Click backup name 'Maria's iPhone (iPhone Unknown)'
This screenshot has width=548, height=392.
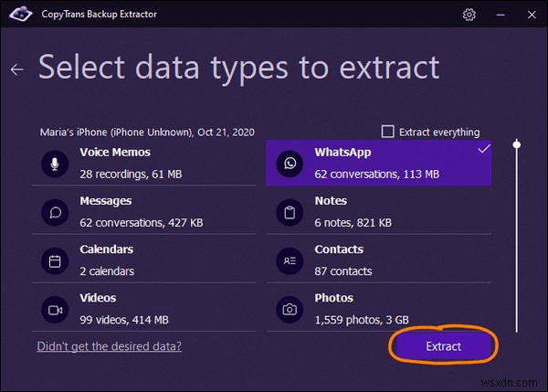[116, 132]
